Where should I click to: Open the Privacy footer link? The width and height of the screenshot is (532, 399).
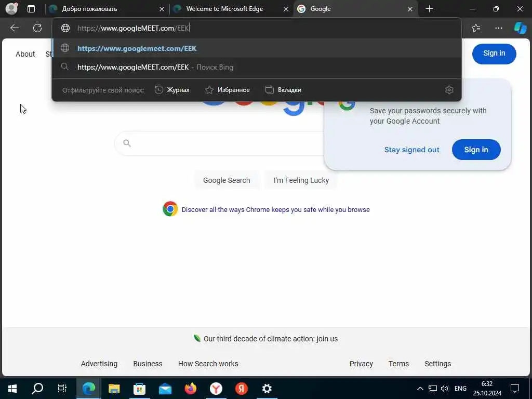[x=361, y=364]
